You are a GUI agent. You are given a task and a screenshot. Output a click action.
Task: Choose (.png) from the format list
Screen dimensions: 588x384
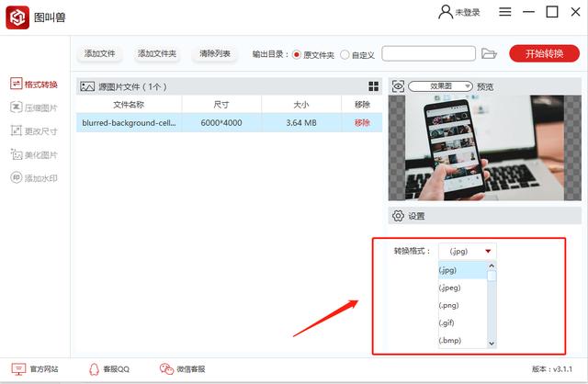point(449,305)
